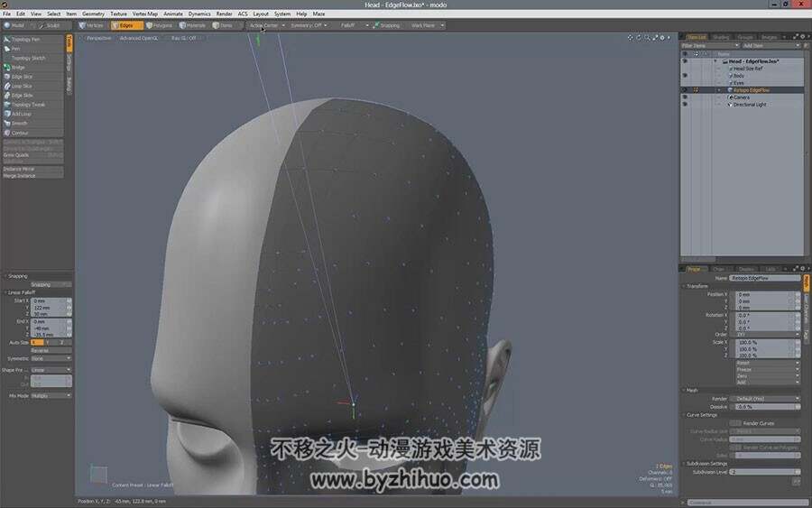Open the Vertex Map menu
Screen dimensions: 812x508
[x=145, y=14]
